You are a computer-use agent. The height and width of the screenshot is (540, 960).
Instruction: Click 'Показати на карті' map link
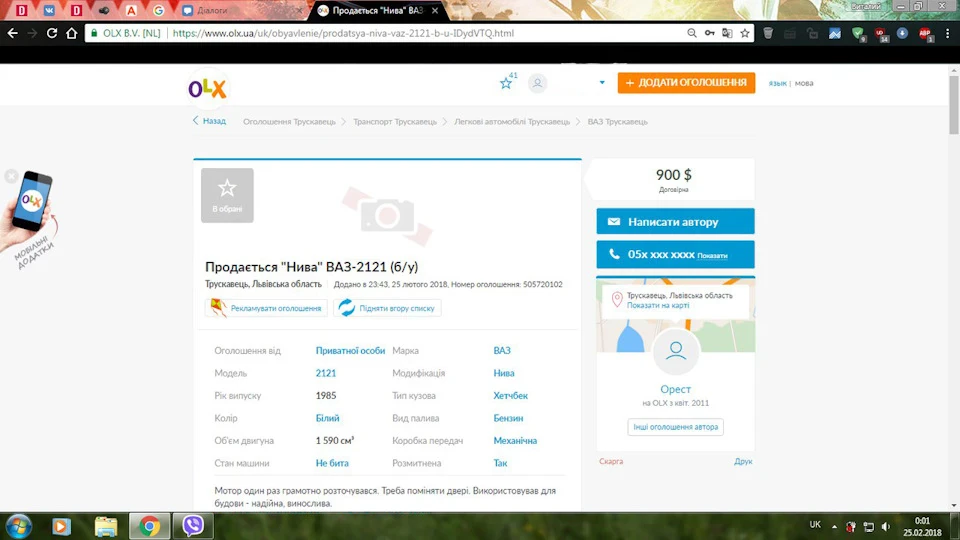pyautogui.click(x=658, y=306)
